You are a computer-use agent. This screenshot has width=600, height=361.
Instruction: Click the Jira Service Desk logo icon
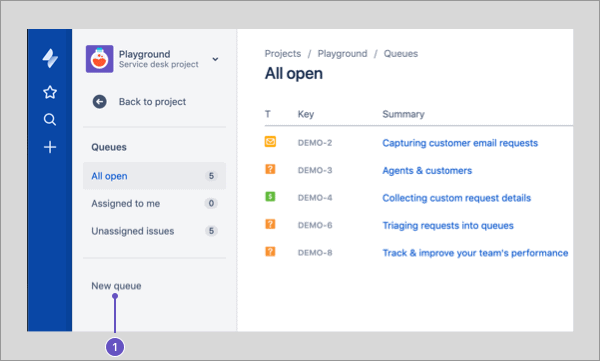(50, 59)
